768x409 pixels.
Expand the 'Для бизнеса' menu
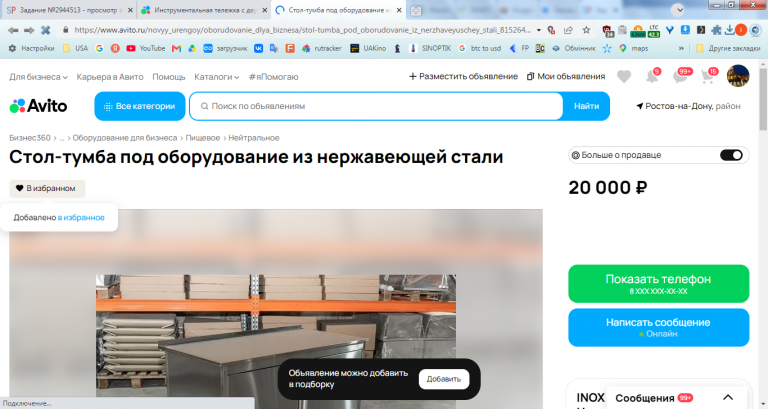coord(38,77)
